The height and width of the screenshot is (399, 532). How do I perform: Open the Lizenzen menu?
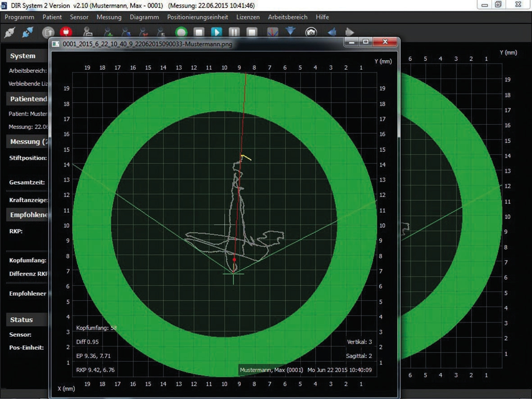tap(248, 17)
